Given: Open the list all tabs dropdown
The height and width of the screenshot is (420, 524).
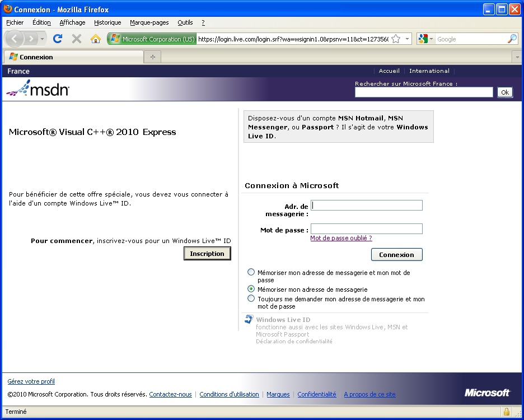Looking at the screenshot, I should (x=517, y=57).
